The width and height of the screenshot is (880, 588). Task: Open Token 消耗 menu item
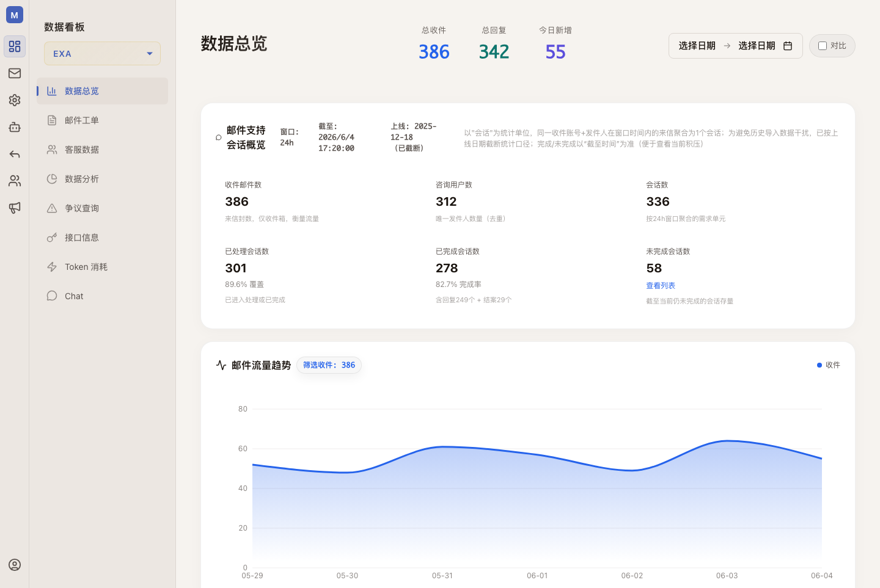point(102,267)
